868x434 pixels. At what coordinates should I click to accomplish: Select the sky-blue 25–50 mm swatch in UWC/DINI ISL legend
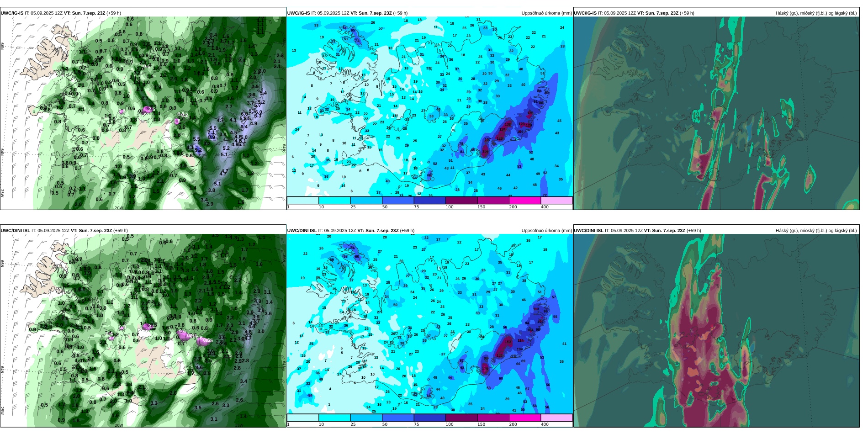pyautogui.click(x=366, y=418)
